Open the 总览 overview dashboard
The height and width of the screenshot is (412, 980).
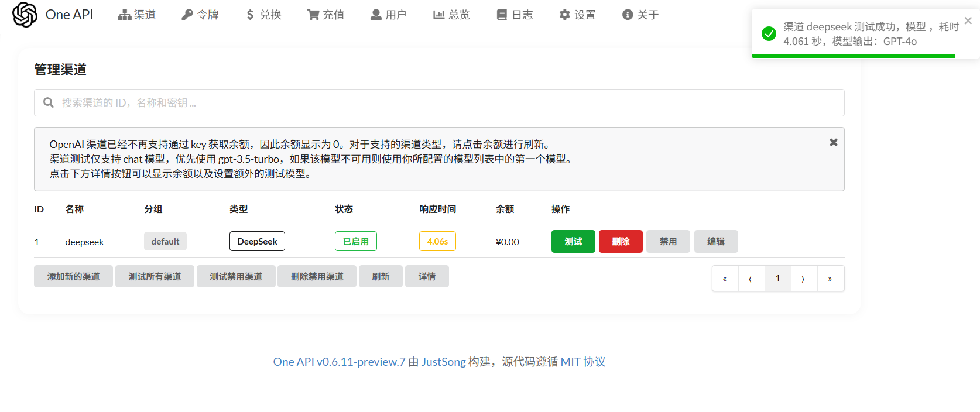pos(451,15)
